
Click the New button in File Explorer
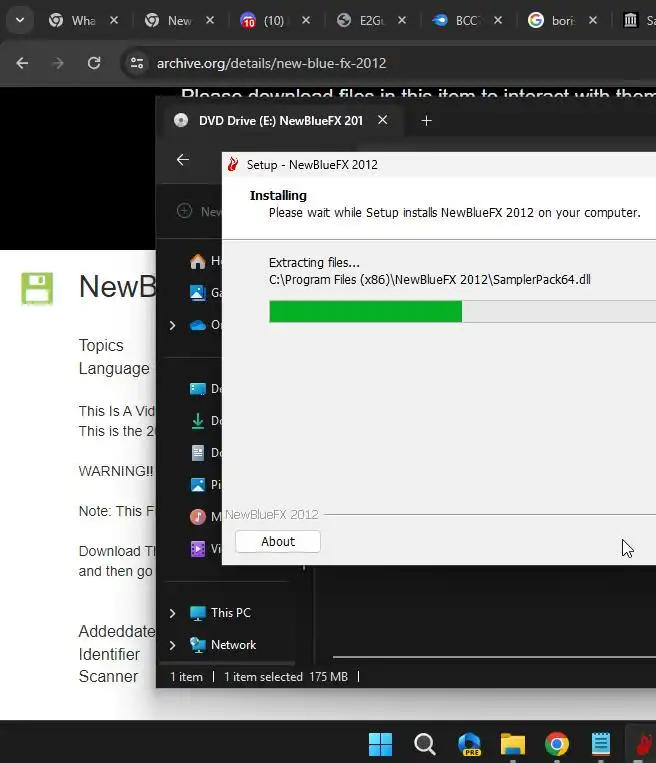(199, 211)
